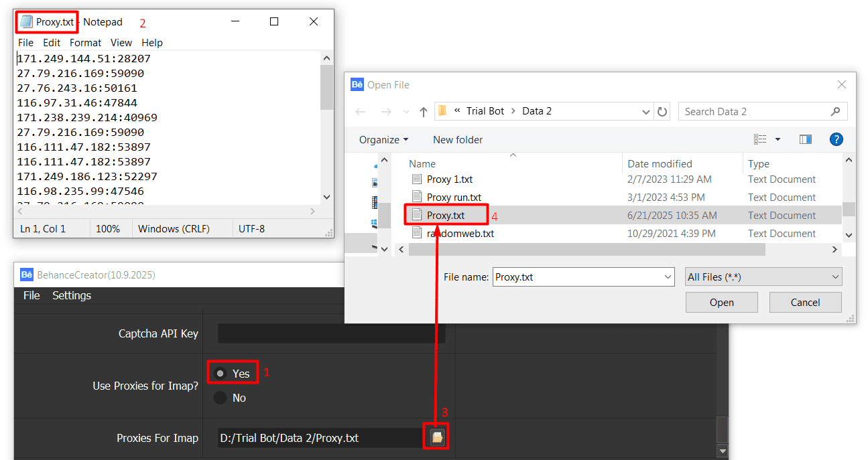This screenshot has height=460, width=868.
Task: Click the Cancel button
Action: click(805, 302)
